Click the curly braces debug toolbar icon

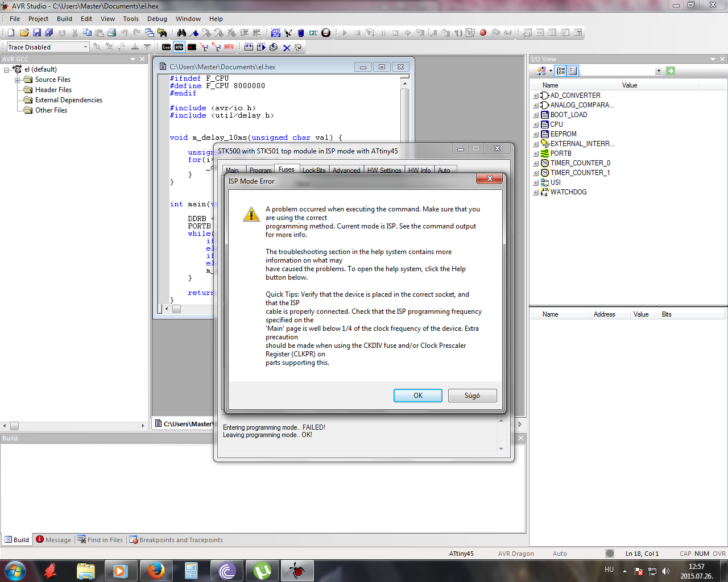click(x=458, y=33)
